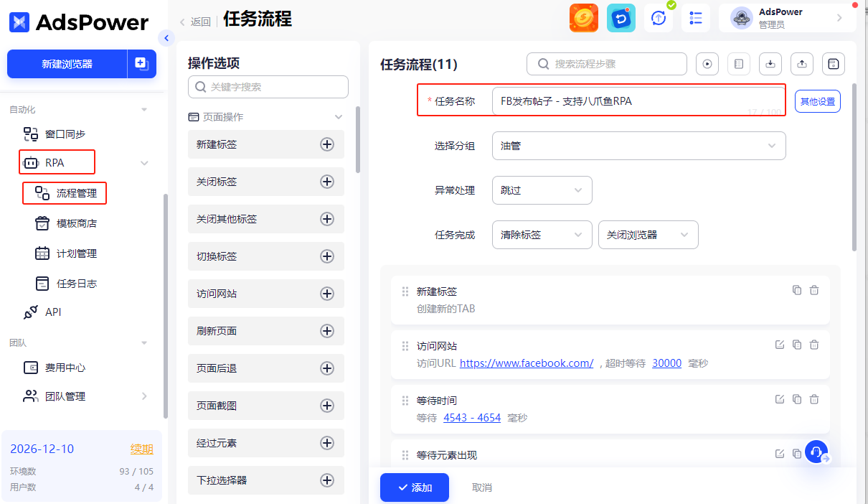Viewport: 868px width, 504px height.
Task: Click the notebook log icon beside play
Action: [x=739, y=64]
